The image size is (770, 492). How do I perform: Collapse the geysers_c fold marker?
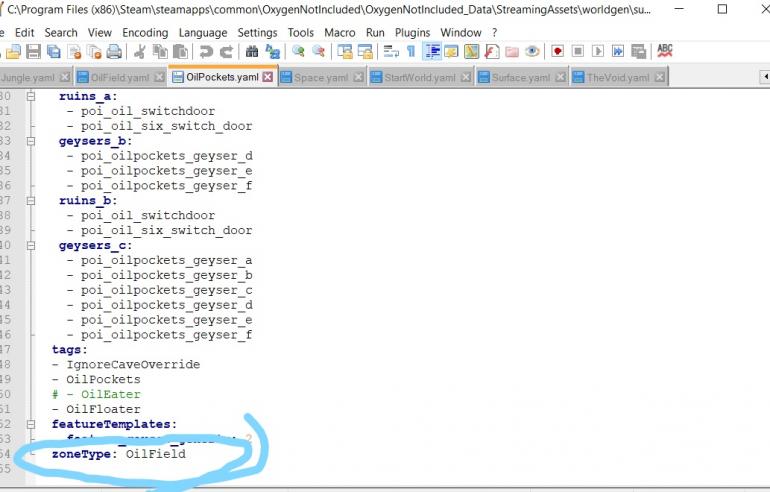pos(31,245)
